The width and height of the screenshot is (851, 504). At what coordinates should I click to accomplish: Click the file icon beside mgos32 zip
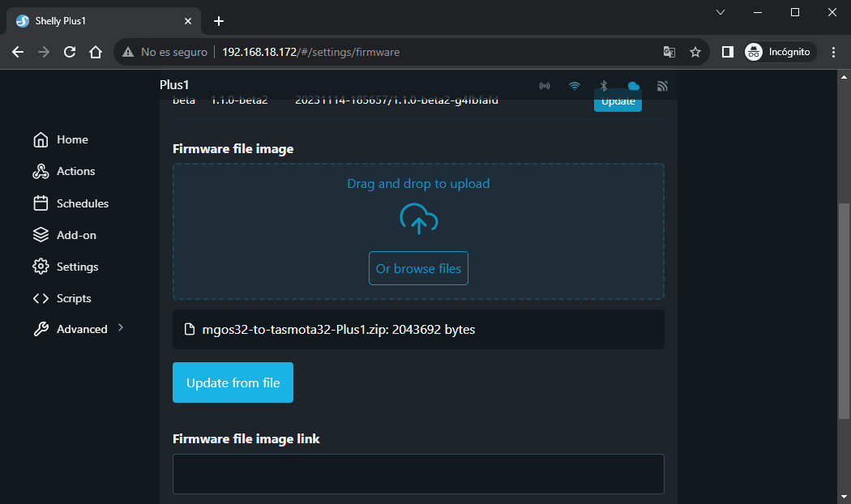click(x=190, y=330)
